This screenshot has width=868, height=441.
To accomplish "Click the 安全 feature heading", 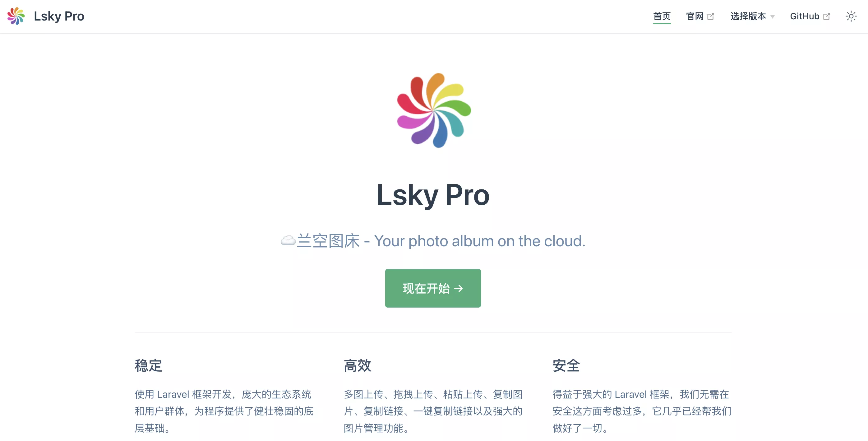I will [x=566, y=365].
